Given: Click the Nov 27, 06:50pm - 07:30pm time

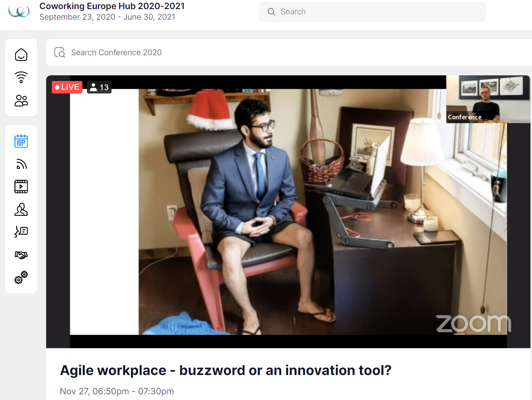Looking at the screenshot, I should (x=117, y=391).
